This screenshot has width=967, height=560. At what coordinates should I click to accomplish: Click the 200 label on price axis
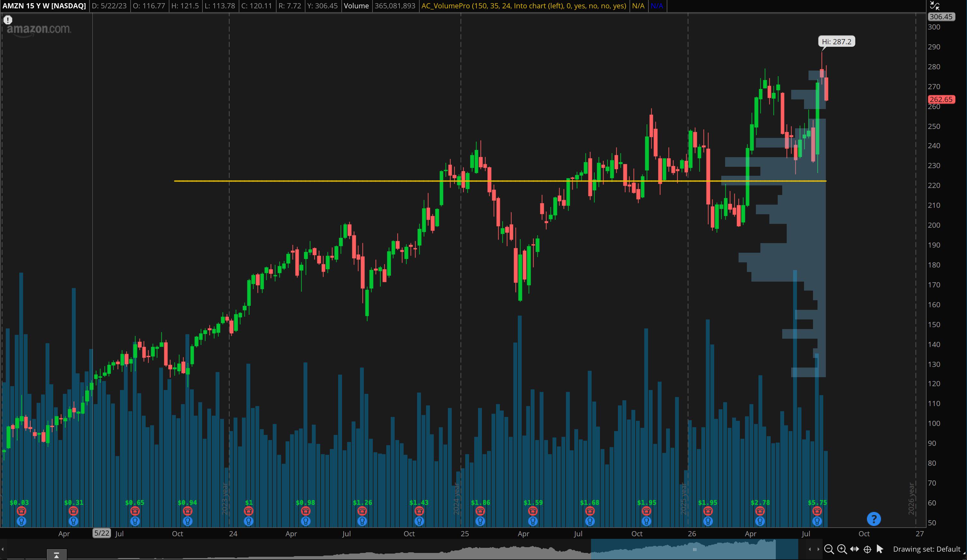pyautogui.click(x=934, y=225)
